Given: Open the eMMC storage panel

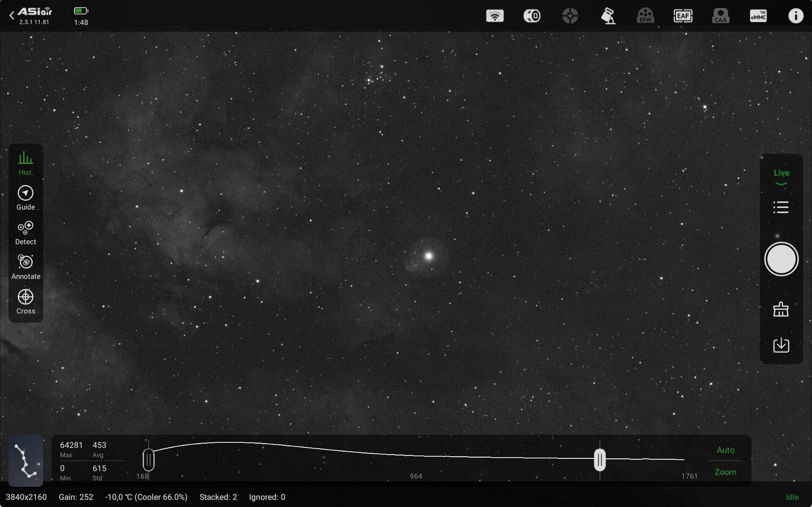Looking at the screenshot, I should [758, 16].
